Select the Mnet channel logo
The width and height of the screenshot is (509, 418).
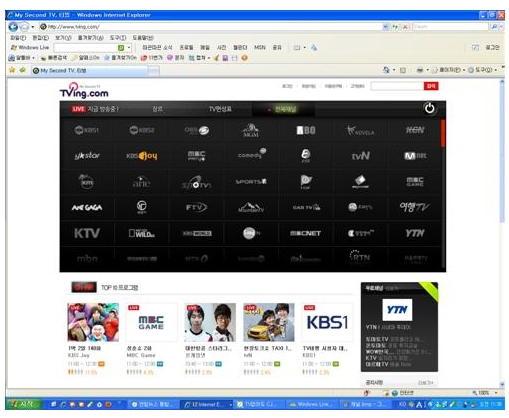[x=415, y=156]
